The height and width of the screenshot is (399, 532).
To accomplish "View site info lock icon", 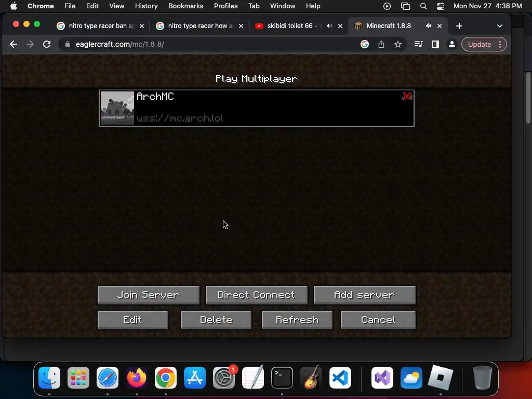I will point(68,44).
